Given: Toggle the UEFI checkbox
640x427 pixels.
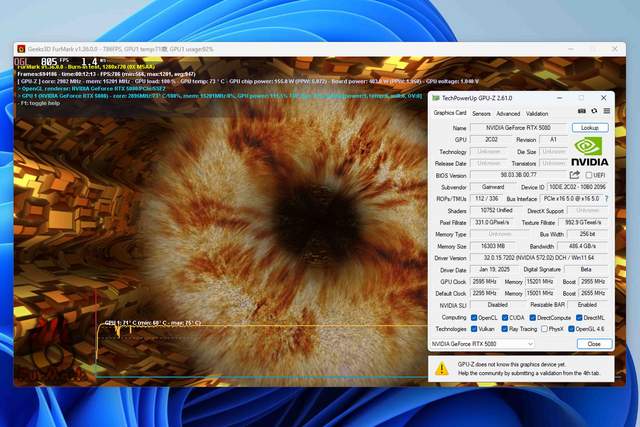Looking at the screenshot, I should point(589,175).
